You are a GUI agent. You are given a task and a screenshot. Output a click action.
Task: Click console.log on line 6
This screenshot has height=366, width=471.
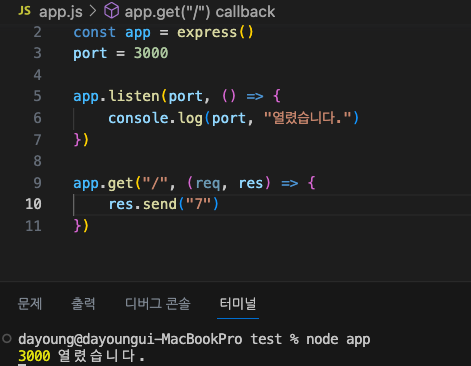pos(155,118)
